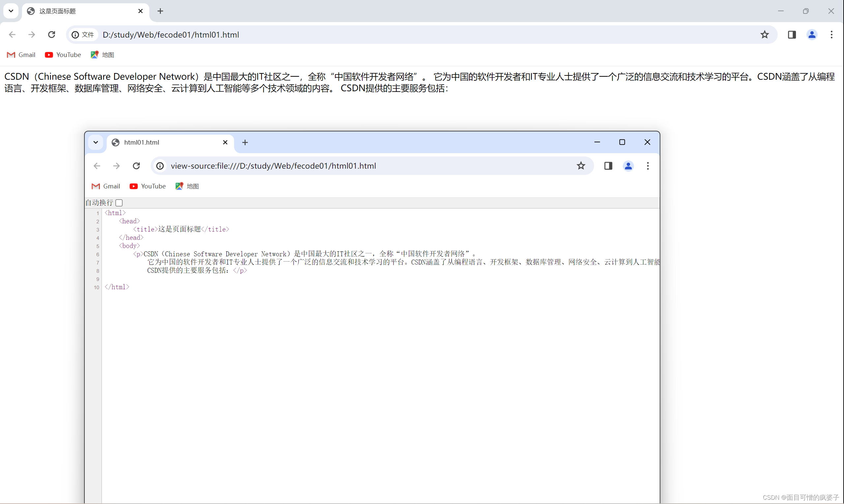Click source line 8 text CSDN提供的主要服务包括

pos(188,270)
